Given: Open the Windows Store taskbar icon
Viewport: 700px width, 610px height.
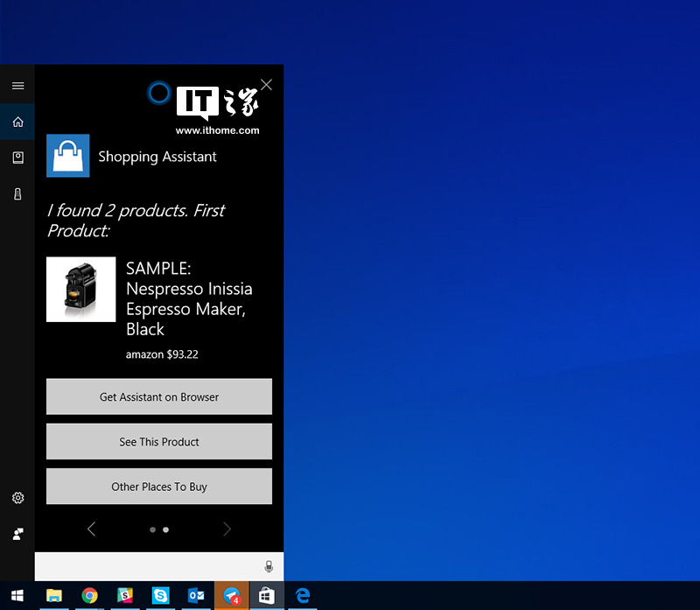Looking at the screenshot, I should [x=267, y=595].
